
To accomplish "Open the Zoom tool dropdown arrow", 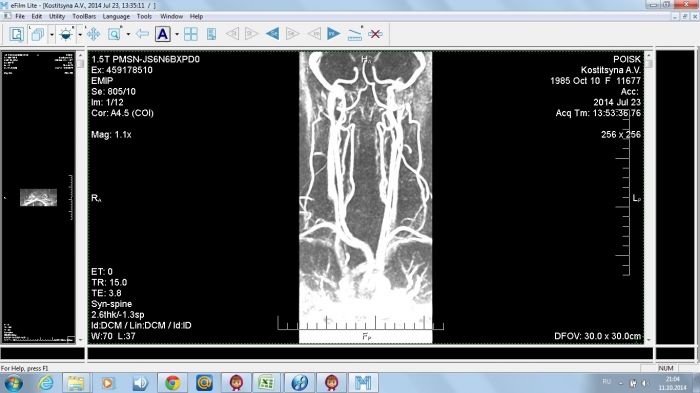I will click(128, 34).
